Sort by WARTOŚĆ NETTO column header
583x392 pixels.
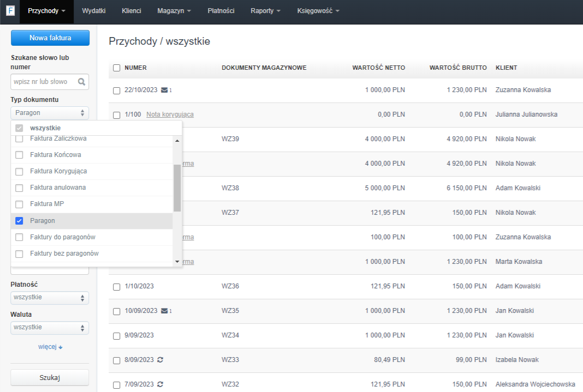click(x=378, y=68)
